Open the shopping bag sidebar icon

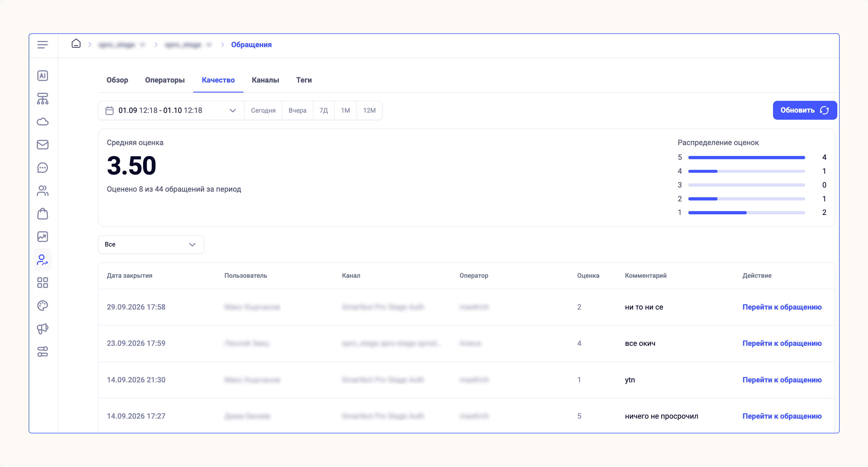click(42, 214)
